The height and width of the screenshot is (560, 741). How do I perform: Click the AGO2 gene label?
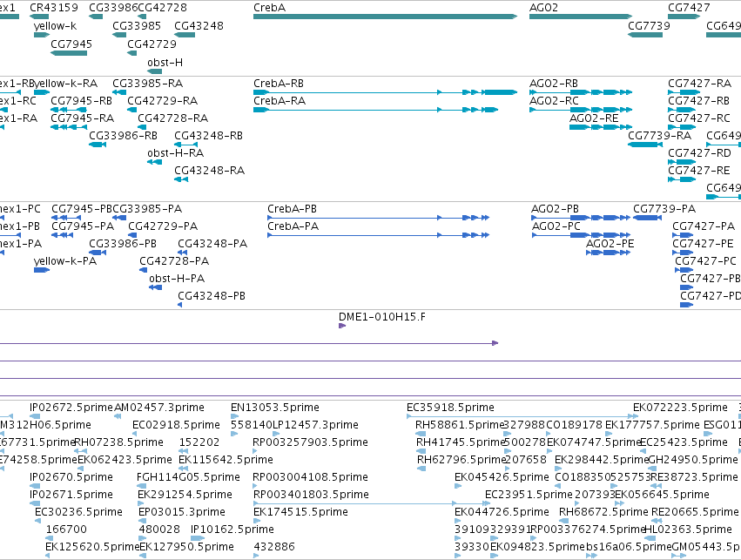[543, 8]
